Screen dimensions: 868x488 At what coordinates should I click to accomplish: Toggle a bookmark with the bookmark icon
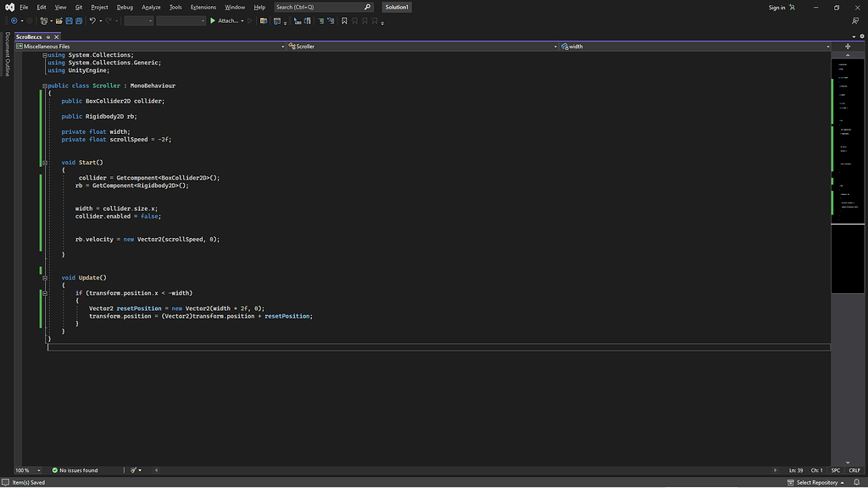coord(344,21)
